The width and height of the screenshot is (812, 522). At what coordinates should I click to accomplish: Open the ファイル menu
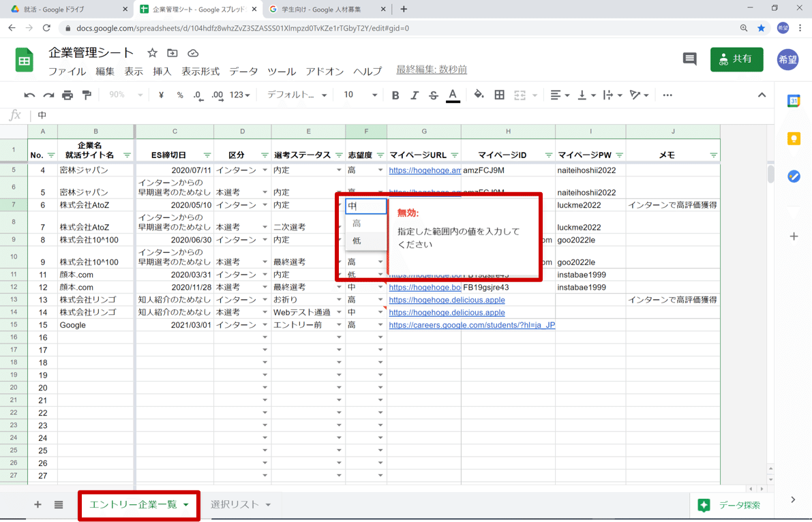[x=67, y=72]
